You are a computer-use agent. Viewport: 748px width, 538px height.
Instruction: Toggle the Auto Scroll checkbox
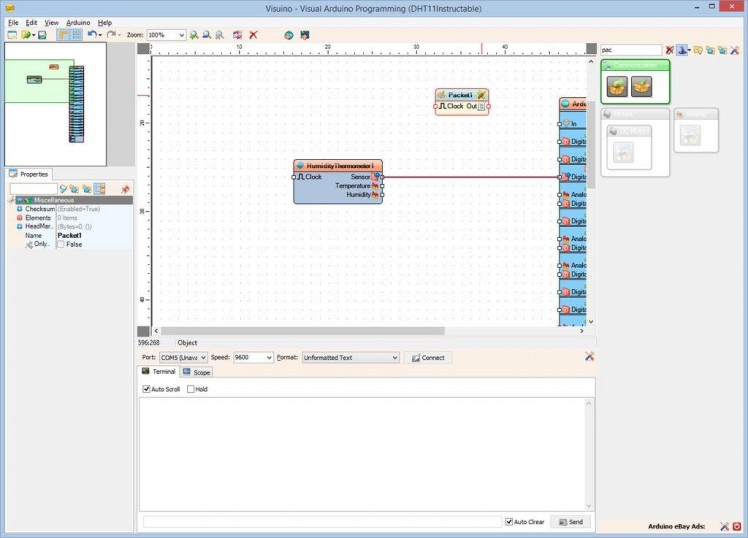point(147,389)
